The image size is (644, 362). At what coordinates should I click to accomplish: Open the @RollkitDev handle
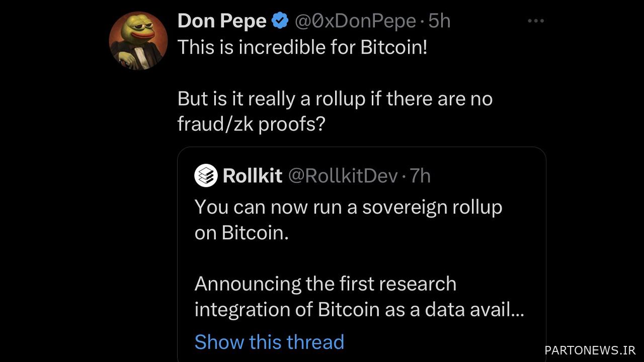click(x=343, y=175)
